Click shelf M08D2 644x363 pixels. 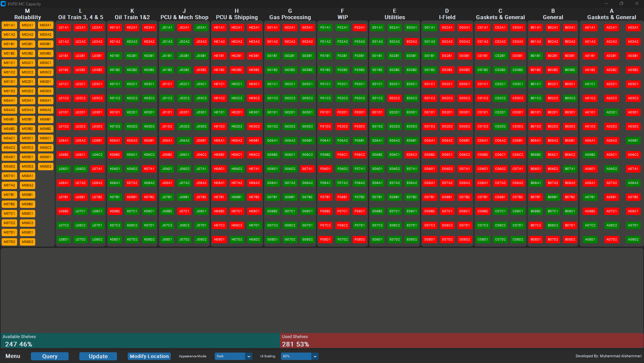28,242
